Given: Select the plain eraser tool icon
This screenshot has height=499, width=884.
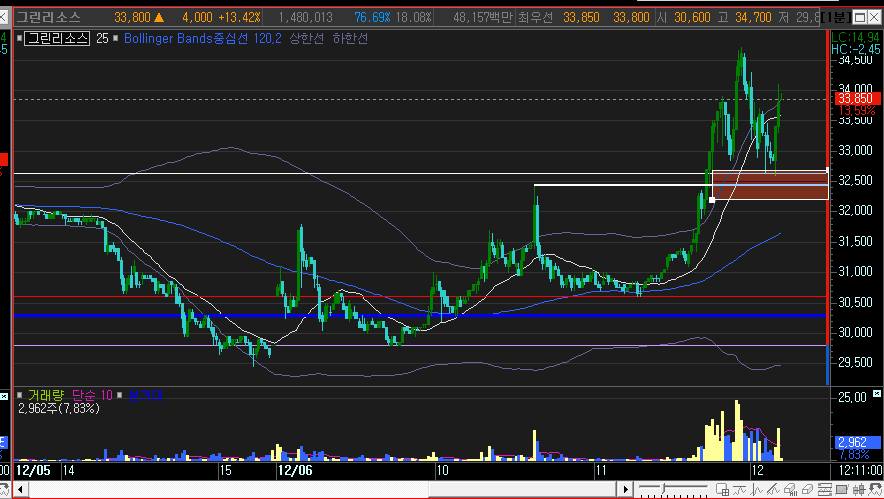Looking at the screenshot, I should [807, 489].
